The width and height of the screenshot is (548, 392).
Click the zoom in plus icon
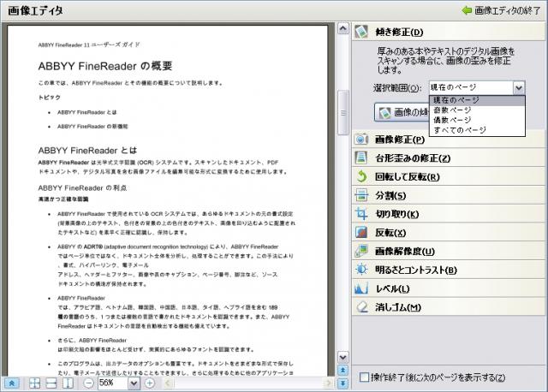pyautogui.click(x=150, y=383)
